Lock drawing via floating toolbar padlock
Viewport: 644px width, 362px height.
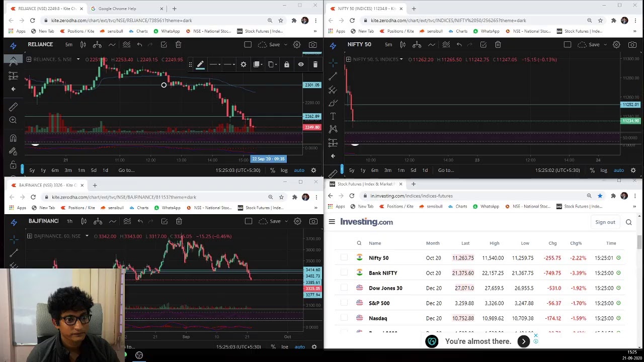pyautogui.click(x=287, y=64)
